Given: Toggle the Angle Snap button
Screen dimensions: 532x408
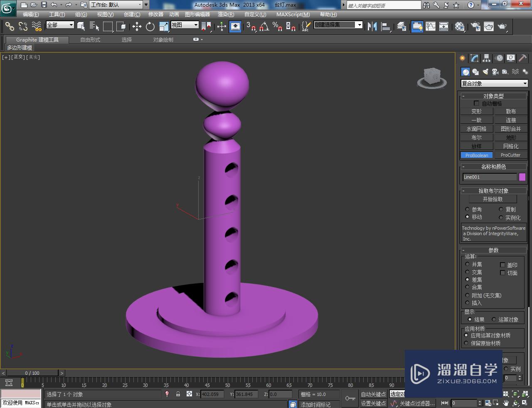Looking at the screenshot, I should (264, 27).
